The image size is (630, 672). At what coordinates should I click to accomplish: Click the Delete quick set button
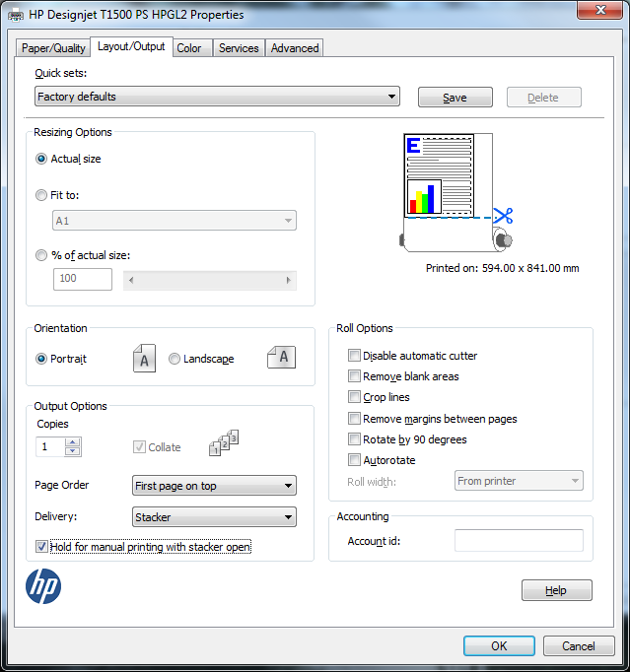pyautogui.click(x=544, y=98)
